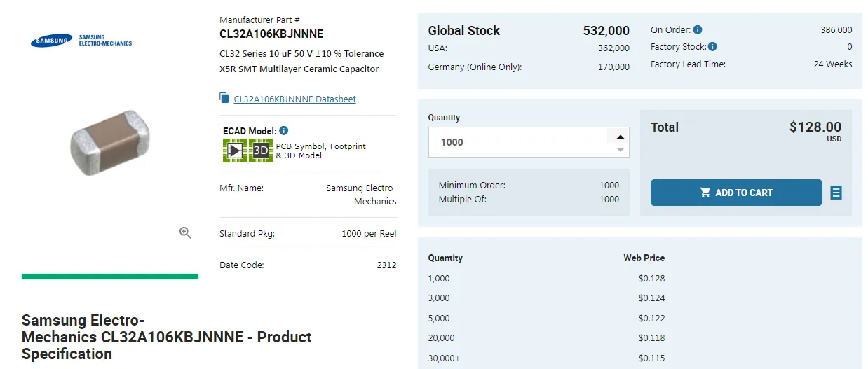Select the 20,000 quantity price row

546,338
